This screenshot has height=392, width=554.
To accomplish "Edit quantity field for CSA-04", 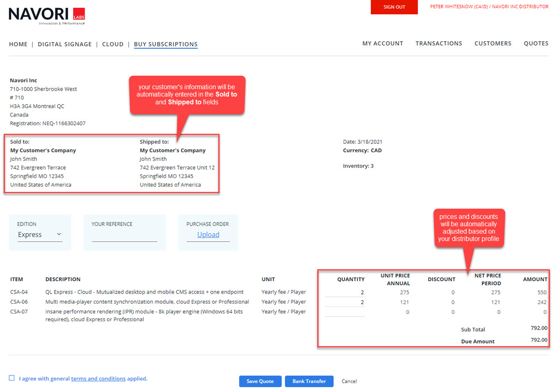I will tap(345, 292).
